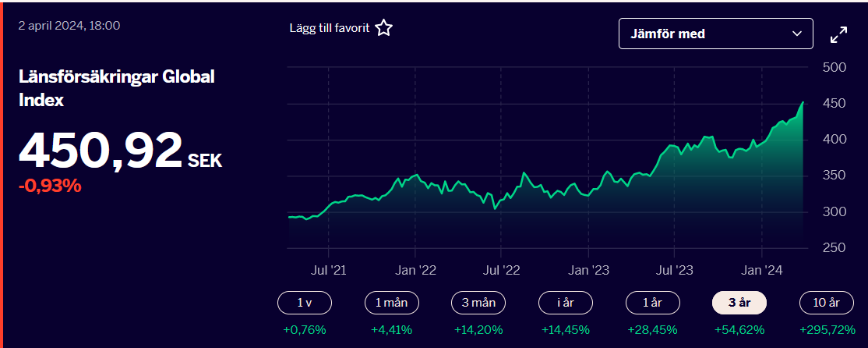Click the +14,45% year-to-date return
This screenshot has width=868, height=348.
566,330
